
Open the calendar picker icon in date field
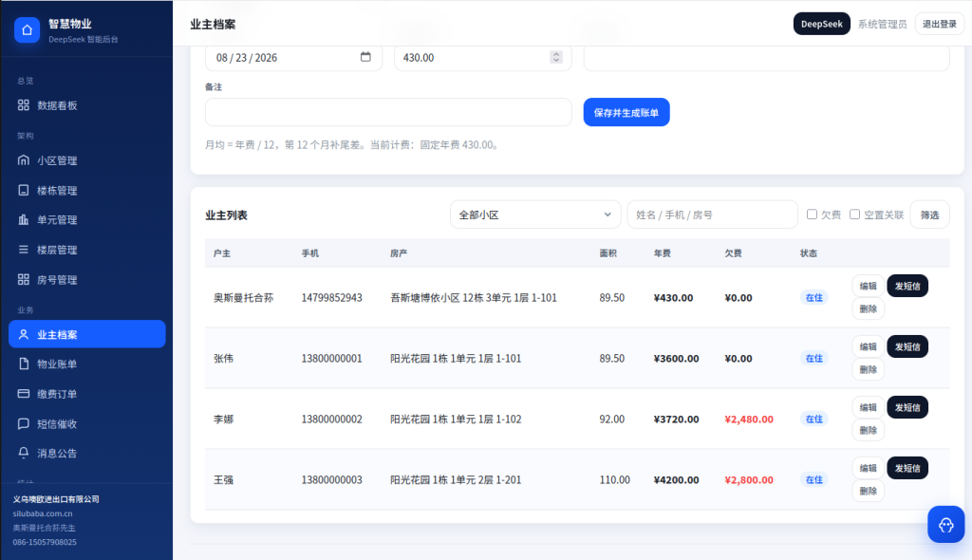(365, 57)
